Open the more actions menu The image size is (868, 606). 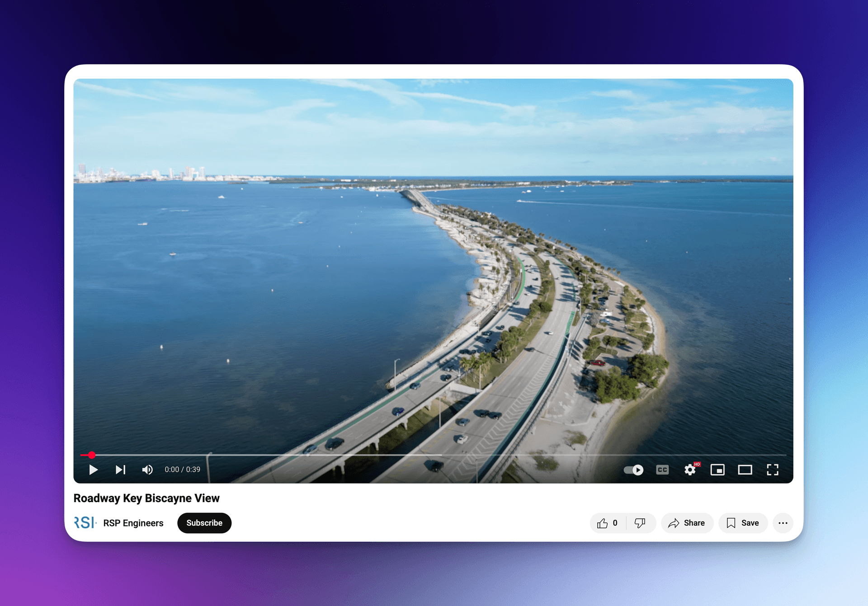point(783,523)
